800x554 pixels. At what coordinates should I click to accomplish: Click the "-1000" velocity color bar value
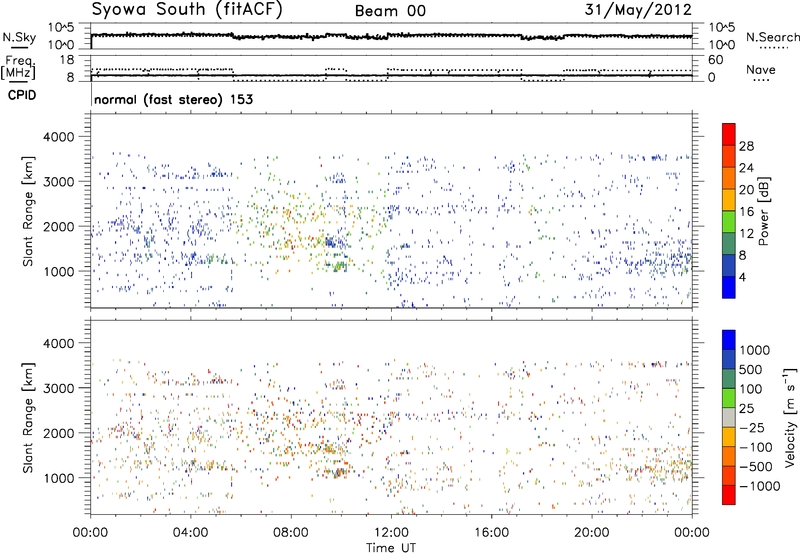759,486
